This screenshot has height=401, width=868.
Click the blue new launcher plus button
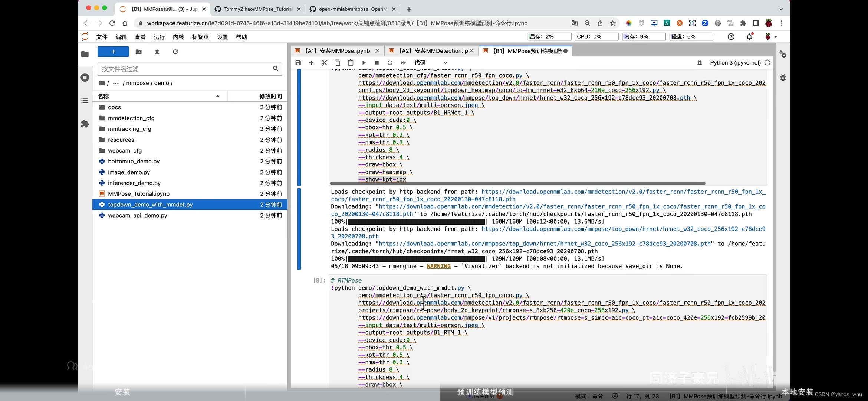(113, 52)
